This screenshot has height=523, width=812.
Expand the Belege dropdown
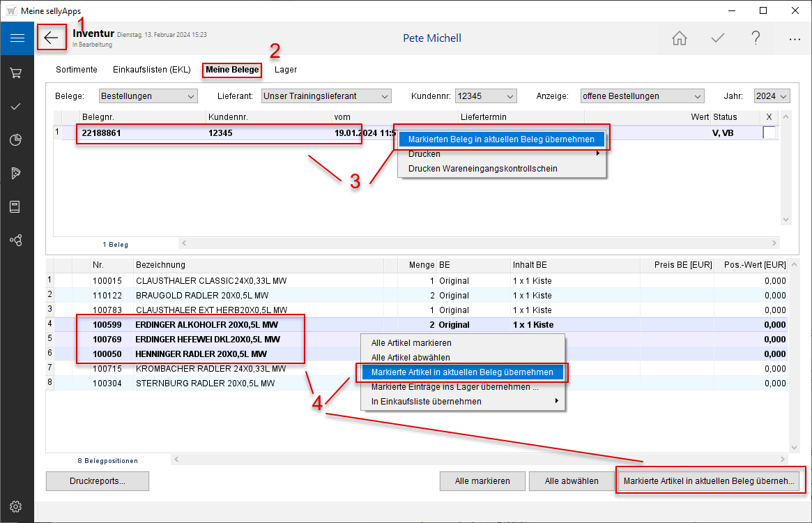(x=148, y=96)
